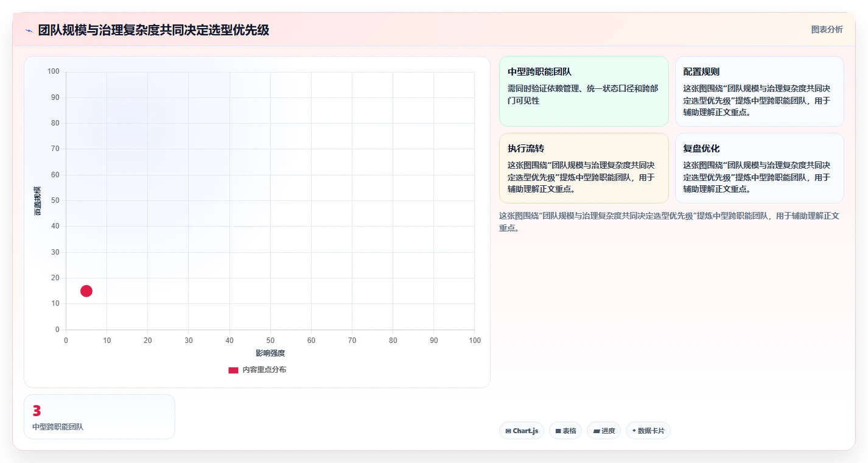The width and height of the screenshot is (868, 463).
Task: Click y-axis tick label 50
Action: pyautogui.click(x=55, y=200)
